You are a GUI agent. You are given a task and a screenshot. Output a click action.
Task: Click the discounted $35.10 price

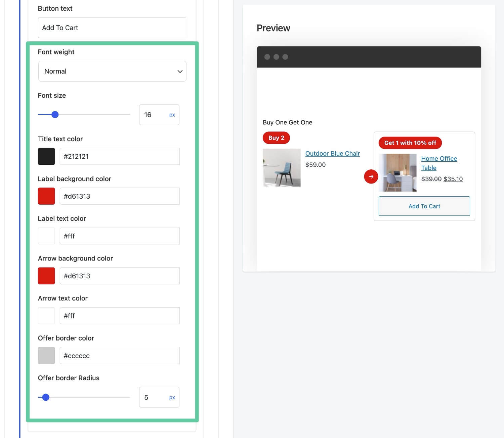tap(453, 179)
